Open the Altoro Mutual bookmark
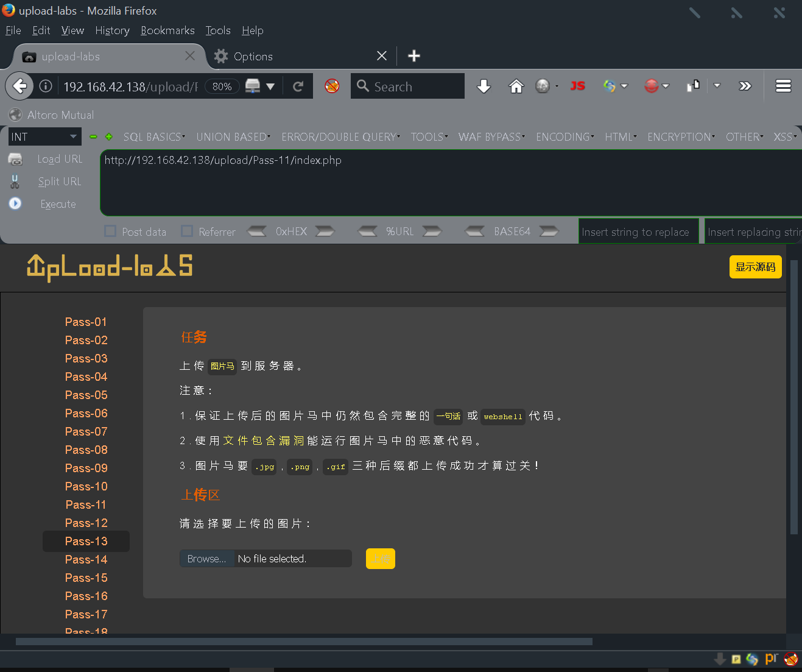 (52, 115)
